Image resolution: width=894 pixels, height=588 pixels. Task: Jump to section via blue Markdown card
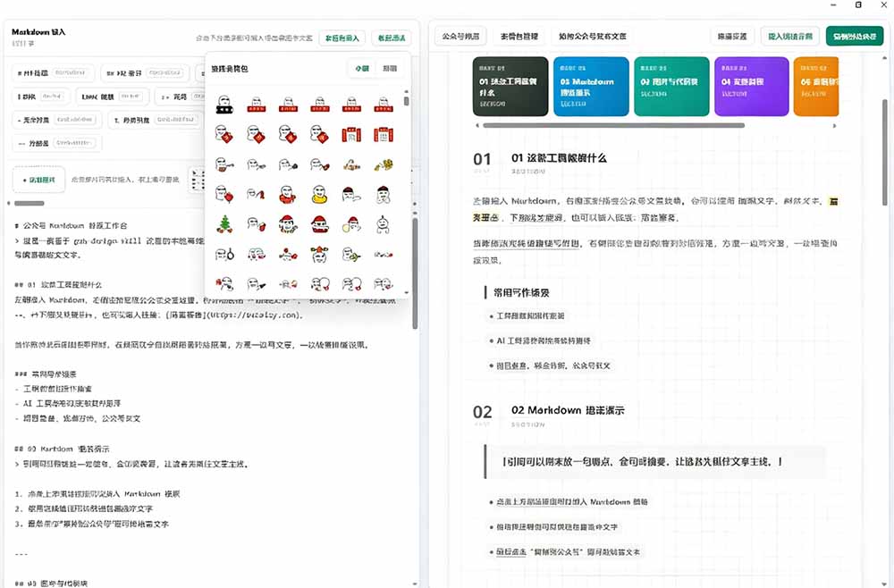tap(591, 86)
